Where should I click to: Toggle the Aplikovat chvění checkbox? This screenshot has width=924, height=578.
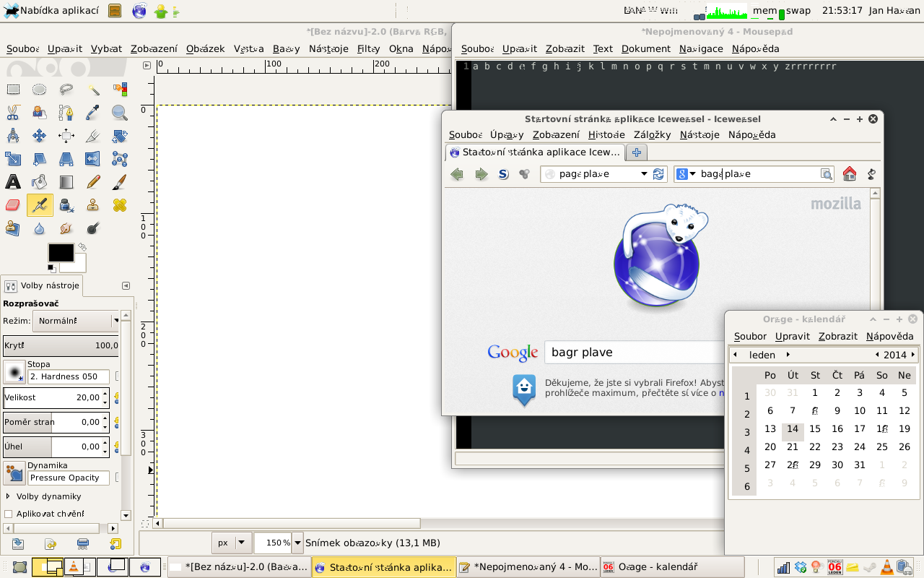[9, 514]
